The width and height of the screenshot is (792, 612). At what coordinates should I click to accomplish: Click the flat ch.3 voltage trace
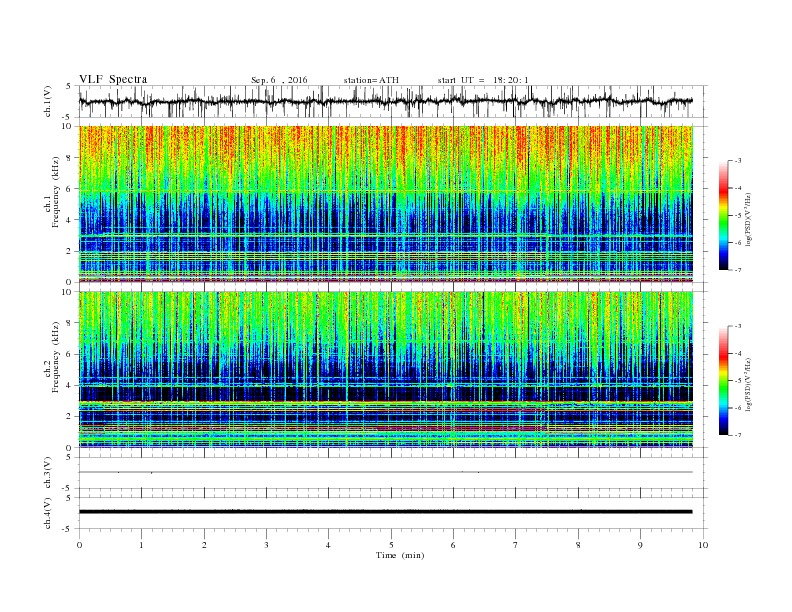pyautogui.click(x=385, y=472)
